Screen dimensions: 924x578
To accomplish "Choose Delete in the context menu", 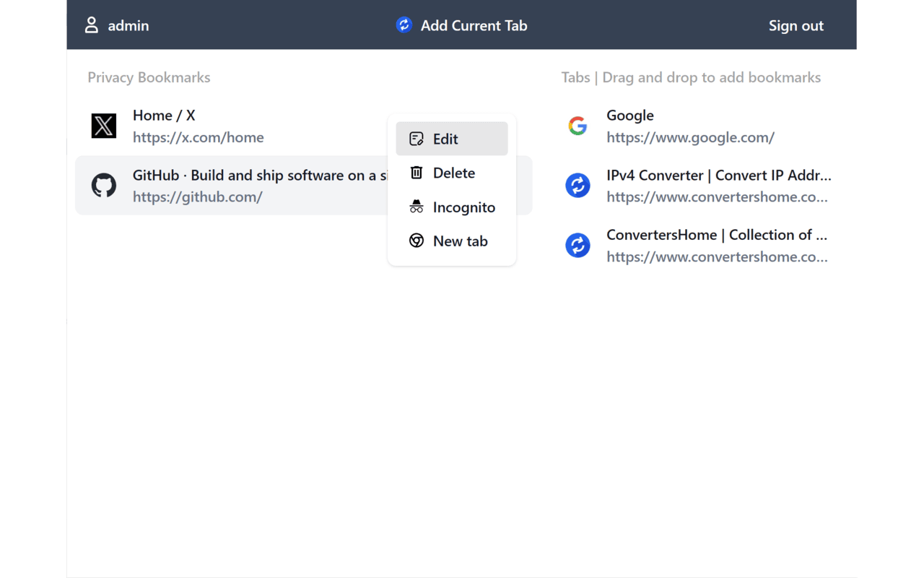I will pos(453,172).
